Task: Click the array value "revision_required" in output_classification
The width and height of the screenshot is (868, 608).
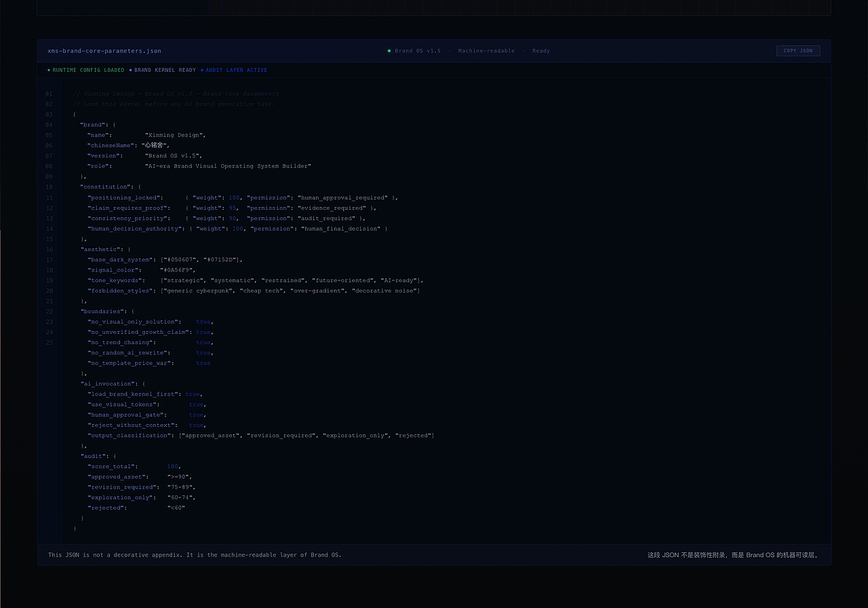Action: [281, 436]
